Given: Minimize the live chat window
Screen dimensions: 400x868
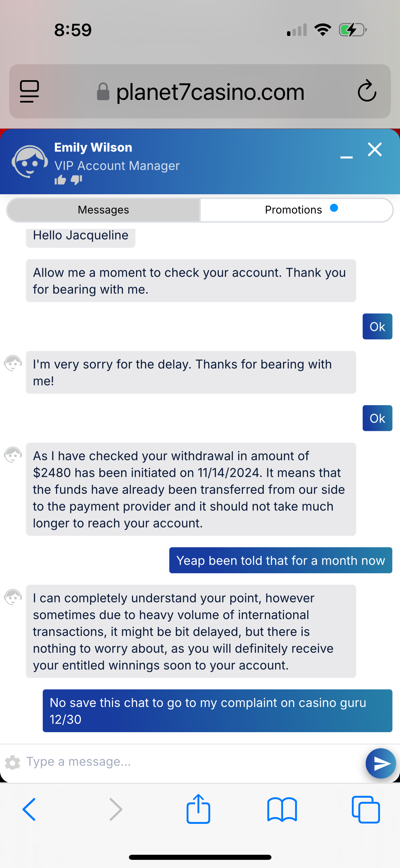Looking at the screenshot, I should (x=346, y=157).
